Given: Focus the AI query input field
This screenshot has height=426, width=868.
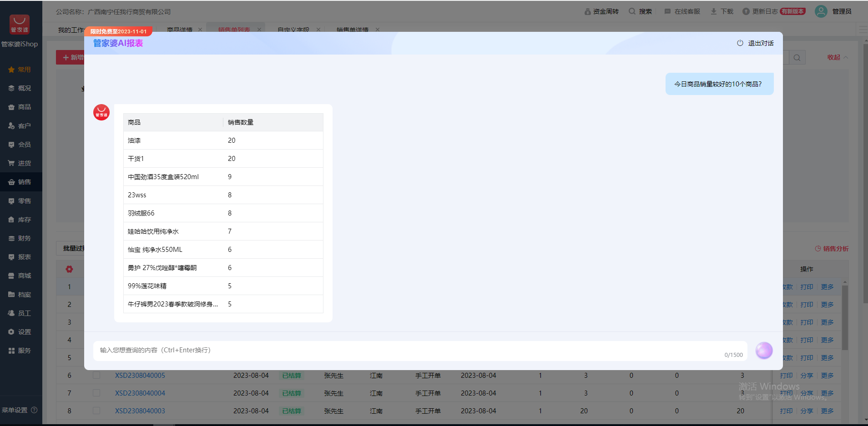Looking at the screenshot, I should 420,351.
